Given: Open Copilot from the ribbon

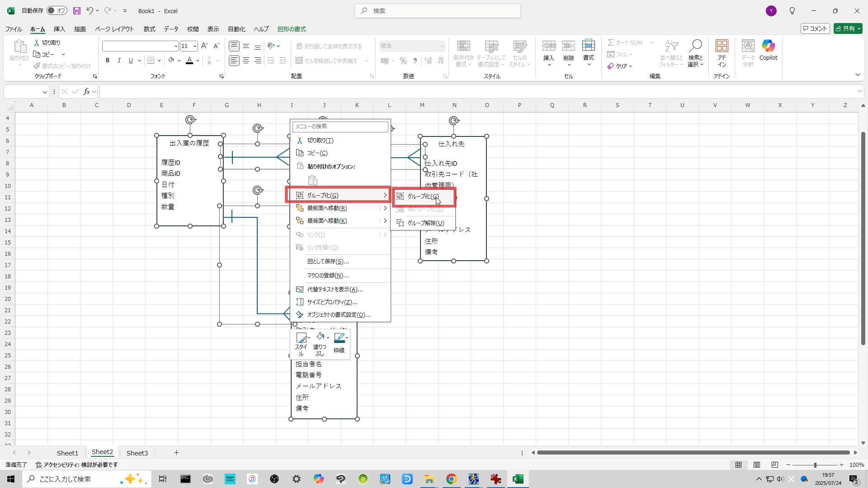Looking at the screenshot, I should 769,50.
